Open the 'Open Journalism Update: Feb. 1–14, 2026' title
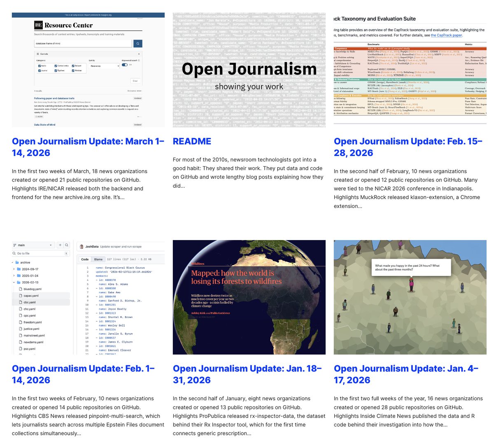494x448 pixels. tap(84, 374)
